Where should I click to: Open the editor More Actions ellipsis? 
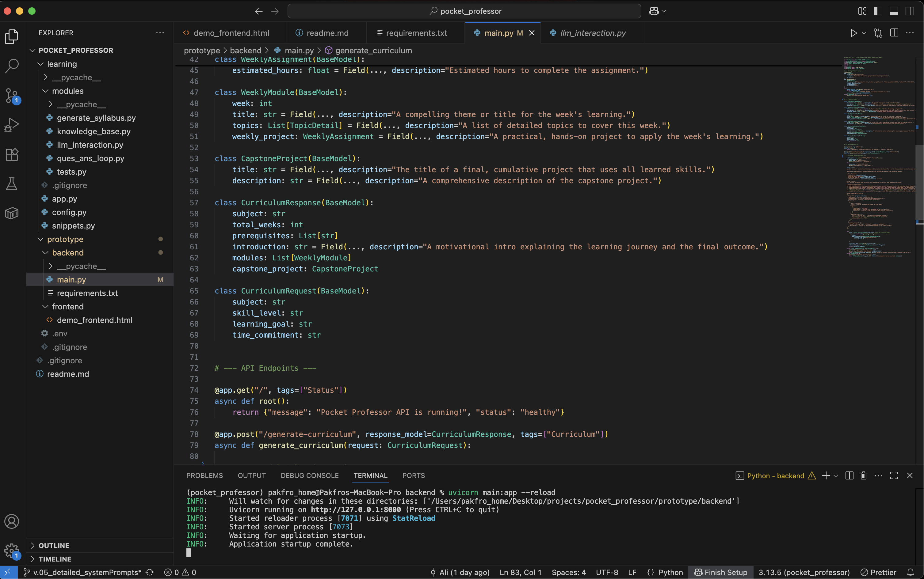tap(910, 33)
